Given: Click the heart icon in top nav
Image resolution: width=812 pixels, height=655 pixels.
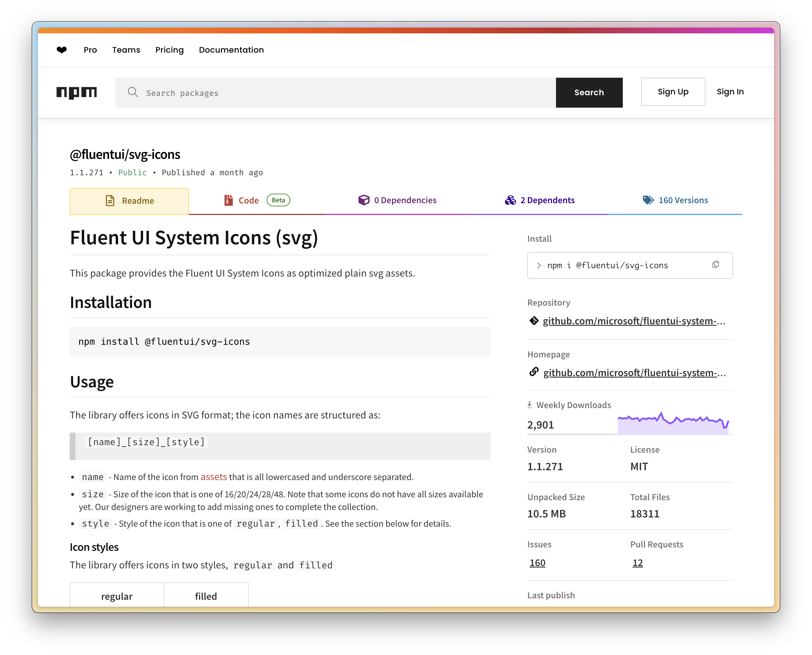Looking at the screenshot, I should pos(62,50).
